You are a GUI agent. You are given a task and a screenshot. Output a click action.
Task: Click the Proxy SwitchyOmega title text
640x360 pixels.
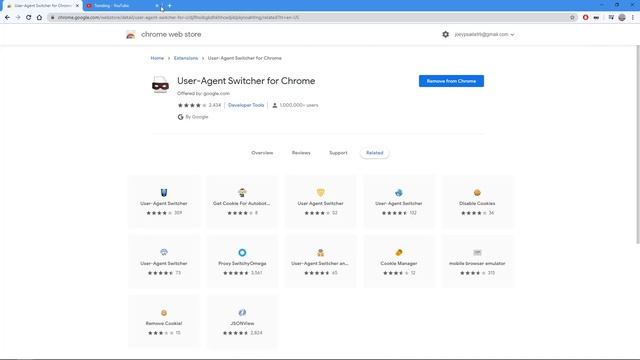242,263
